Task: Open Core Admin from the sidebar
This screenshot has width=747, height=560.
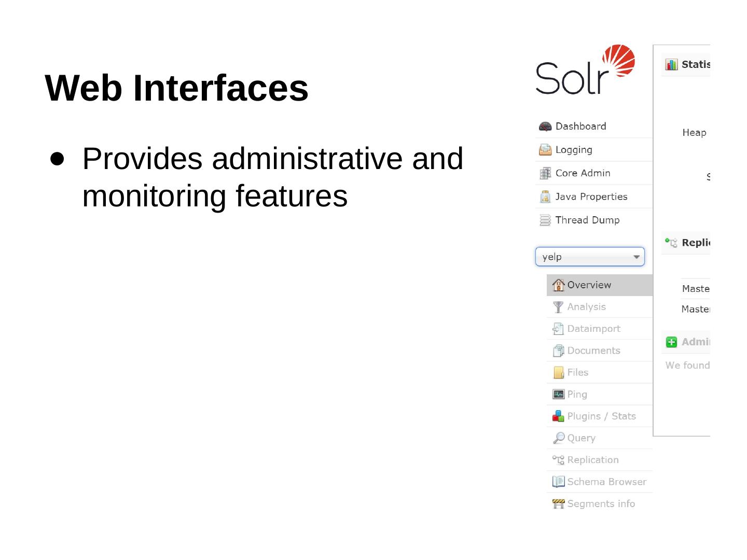Action: pyautogui.click(x=594, y=173)
